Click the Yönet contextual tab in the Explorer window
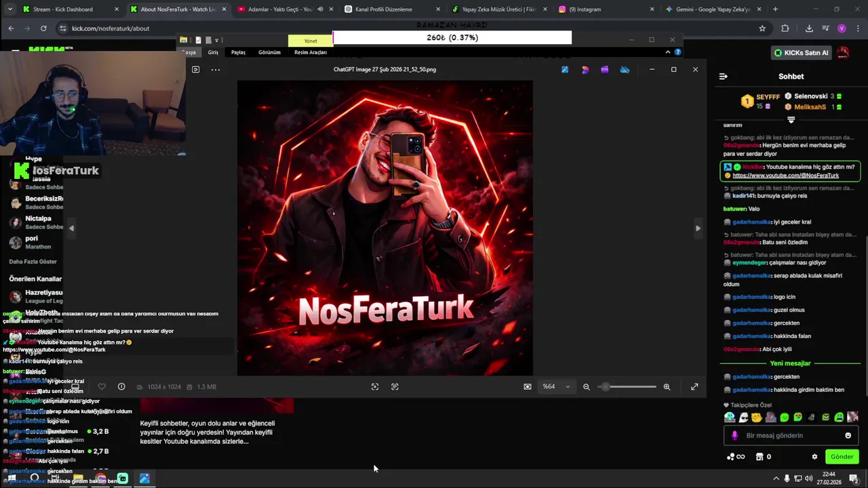 click(x=311, y=41)
